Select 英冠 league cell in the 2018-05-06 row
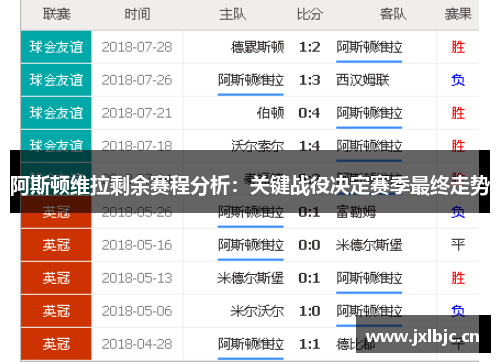 pos(56,311)
